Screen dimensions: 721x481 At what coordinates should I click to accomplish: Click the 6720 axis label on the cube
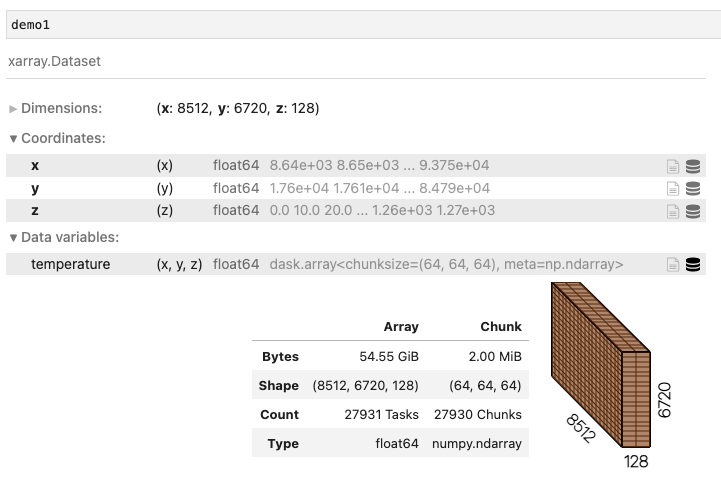664,400
